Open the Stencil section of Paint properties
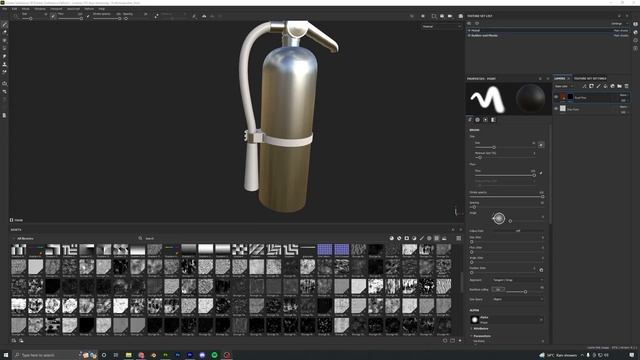 (x=485, y=120)
